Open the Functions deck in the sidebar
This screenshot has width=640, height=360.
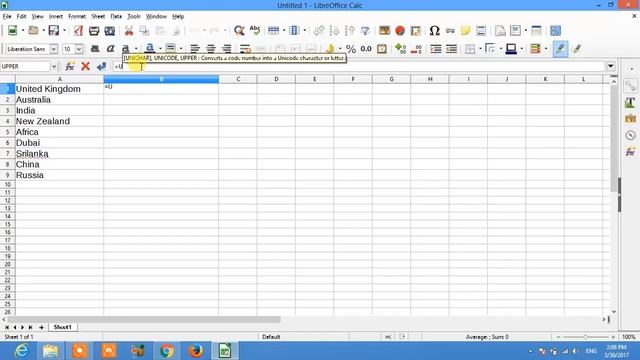pos(630,152)
